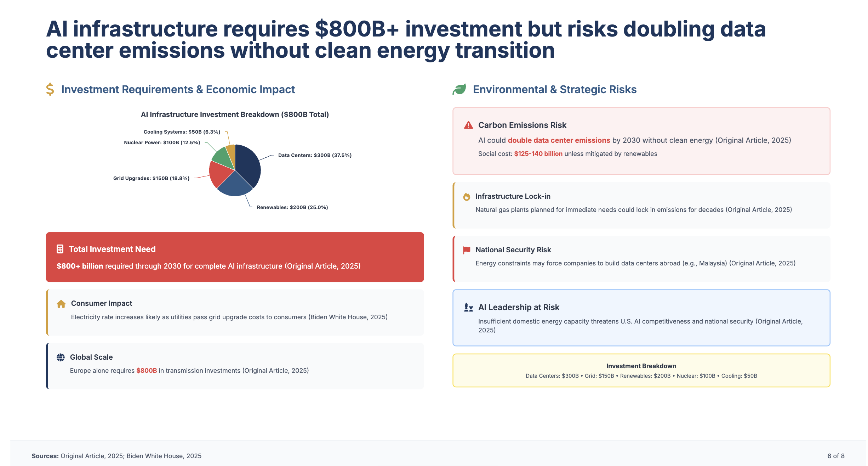
Task: Click the 'Global Scale' card title
Action: point(91,357)
